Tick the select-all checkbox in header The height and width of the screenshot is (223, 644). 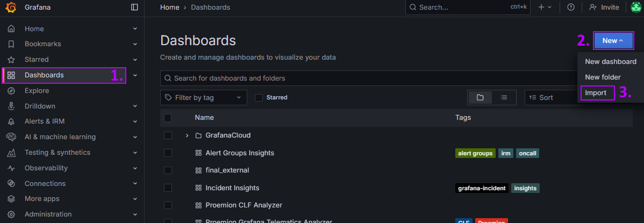tap(168, 118)
